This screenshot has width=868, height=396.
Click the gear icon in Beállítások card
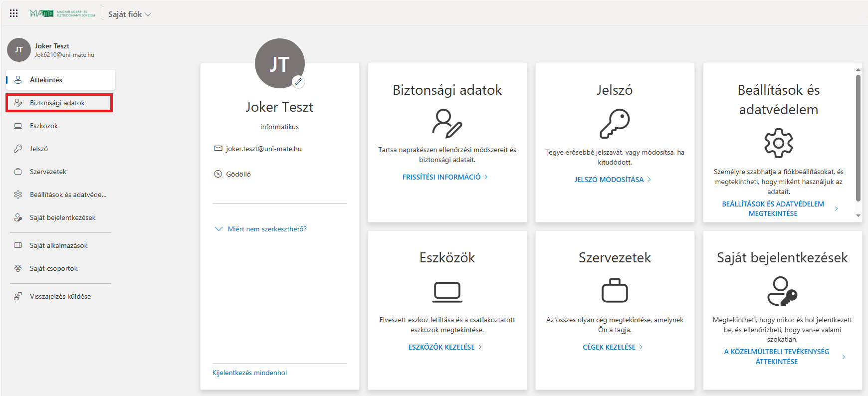coord(778,143)
